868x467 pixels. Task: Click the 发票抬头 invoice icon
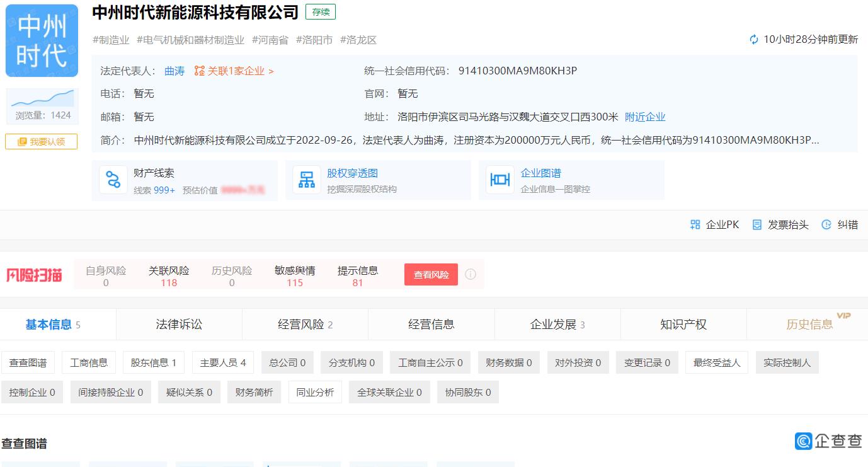point(757,224)
